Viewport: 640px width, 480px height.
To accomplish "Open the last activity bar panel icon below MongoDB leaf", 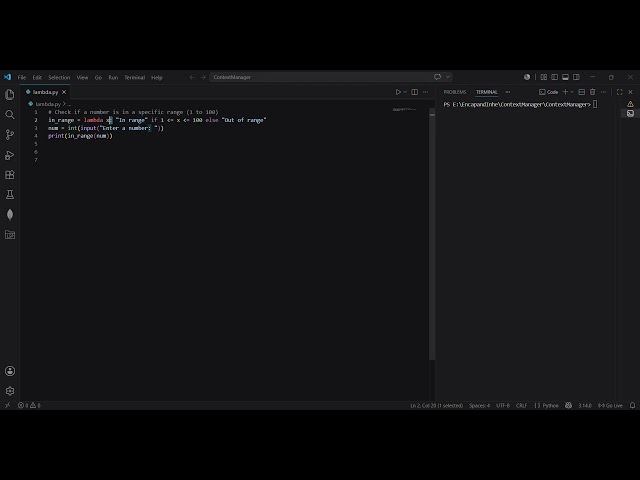I will point(10,235).
